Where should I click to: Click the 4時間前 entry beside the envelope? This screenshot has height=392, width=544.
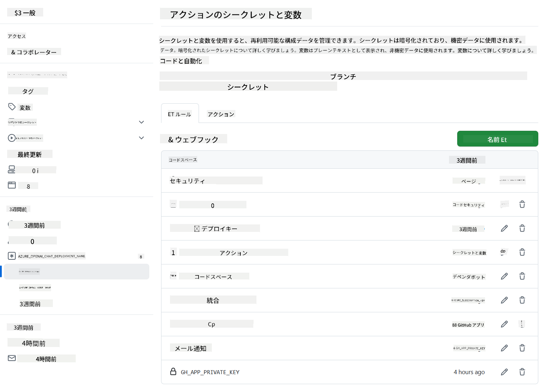click(46, 359)
